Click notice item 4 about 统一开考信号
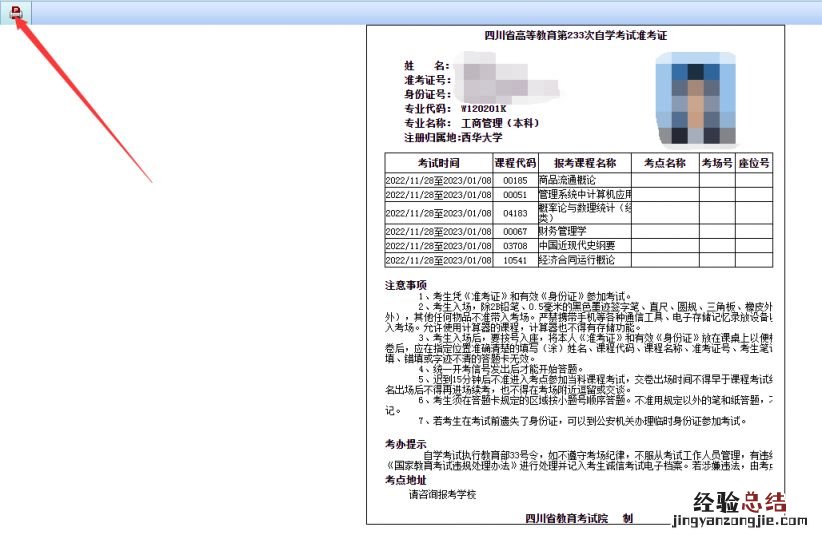This screenshot has height=539, width=822. tap(501, 369)
